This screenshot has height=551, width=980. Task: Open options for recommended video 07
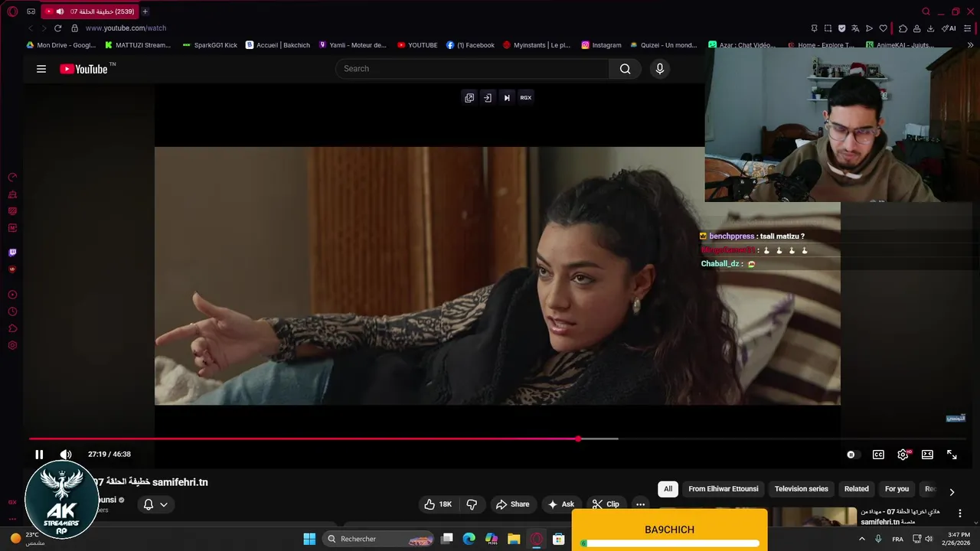pyautogui.click(x=960, y=514)
